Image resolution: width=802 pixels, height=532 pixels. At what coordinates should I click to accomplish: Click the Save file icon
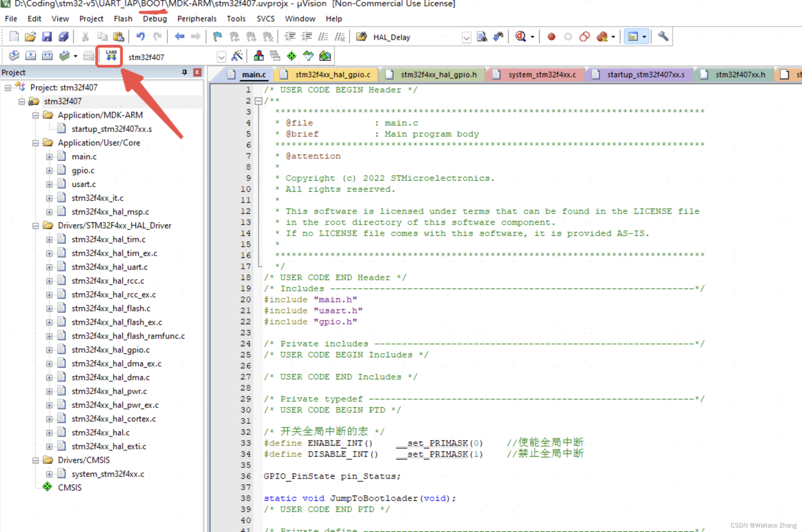47,37
